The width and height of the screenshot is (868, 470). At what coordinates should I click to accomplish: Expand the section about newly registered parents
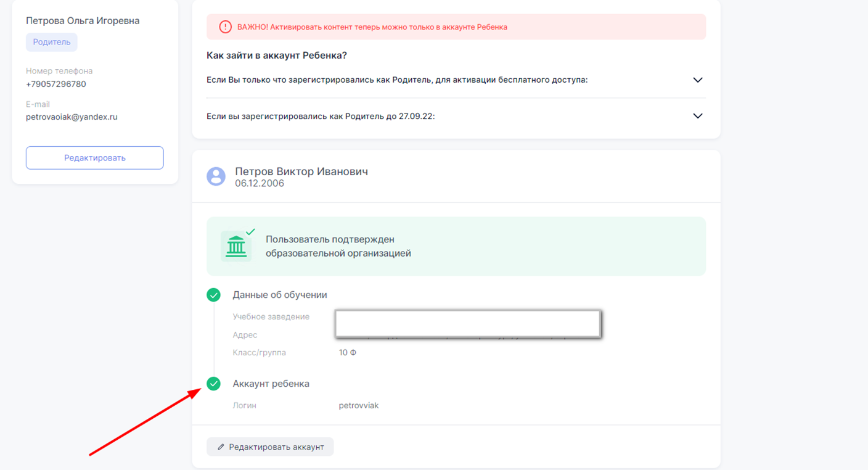(697, 80)
